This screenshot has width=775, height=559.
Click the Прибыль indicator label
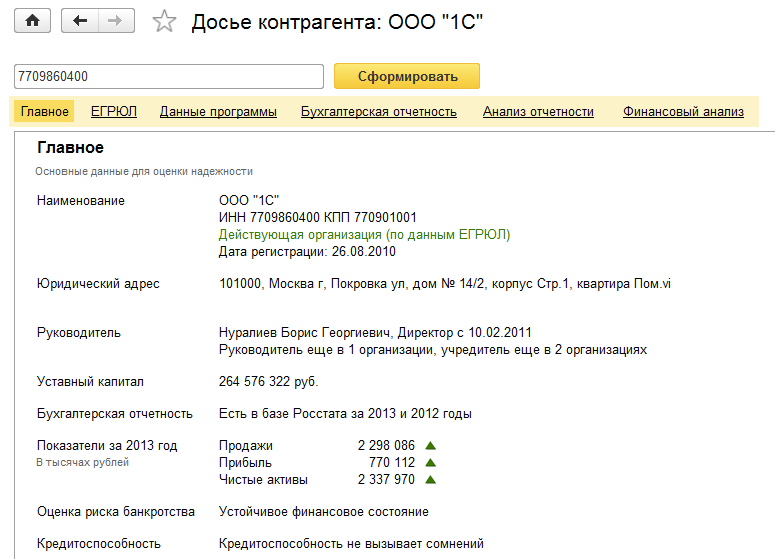coord(245,463)
